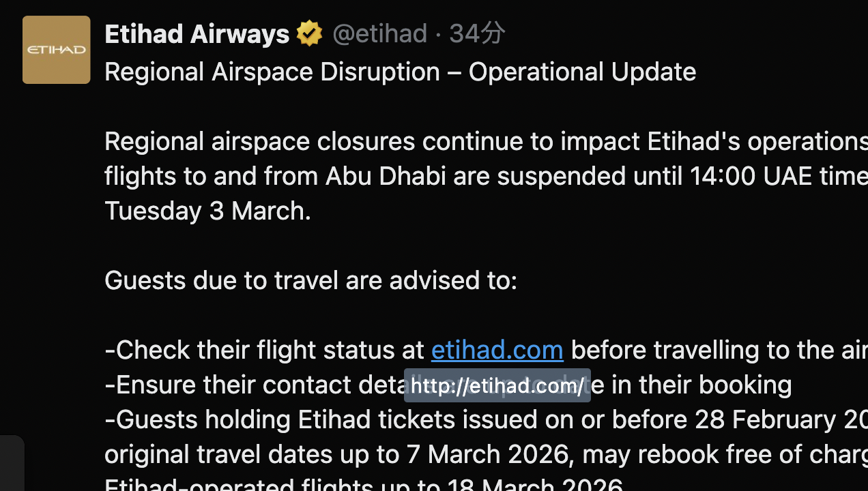This screenshot has width=868, height=491.
Task: Click 'Guests due to travel are advised to:'
Action: point(310,280)
